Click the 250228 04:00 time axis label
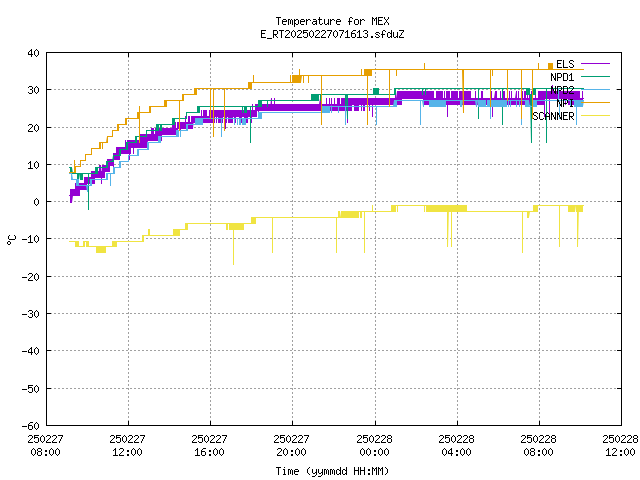Viewport: 640px width, 480px height. coord(456,445)
